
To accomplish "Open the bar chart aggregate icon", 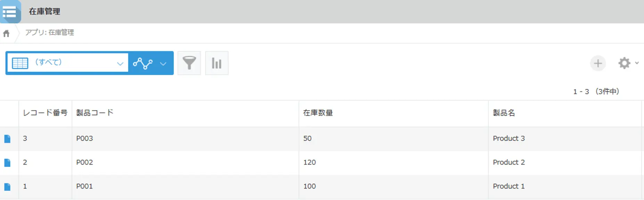I will [217, 63].
